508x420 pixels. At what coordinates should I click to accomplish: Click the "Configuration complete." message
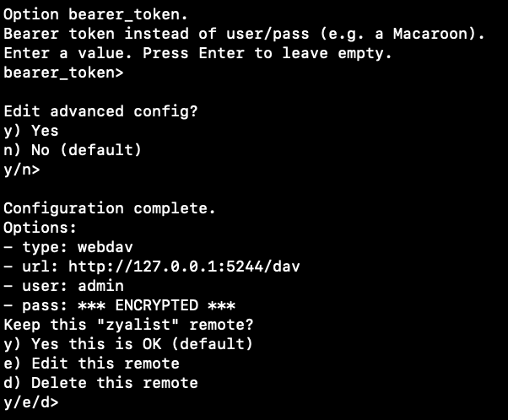coord(110,208)
